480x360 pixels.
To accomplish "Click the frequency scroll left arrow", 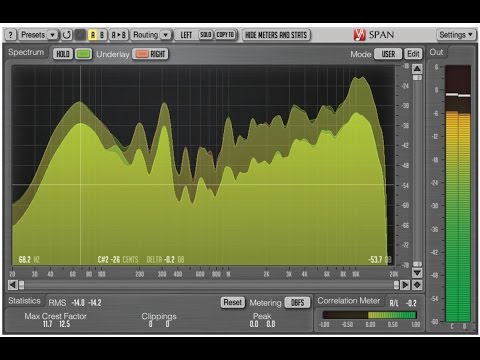I will coord(13,285).
